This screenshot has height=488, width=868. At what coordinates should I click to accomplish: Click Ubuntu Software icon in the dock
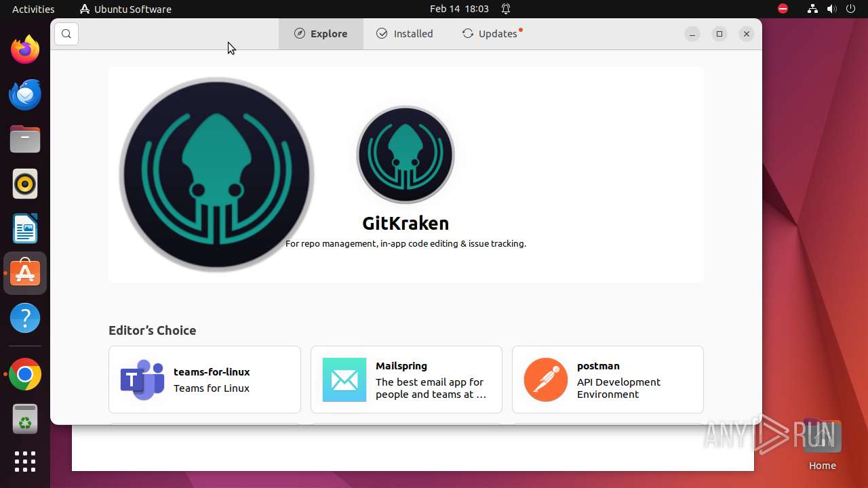click(x=25, y=273)
